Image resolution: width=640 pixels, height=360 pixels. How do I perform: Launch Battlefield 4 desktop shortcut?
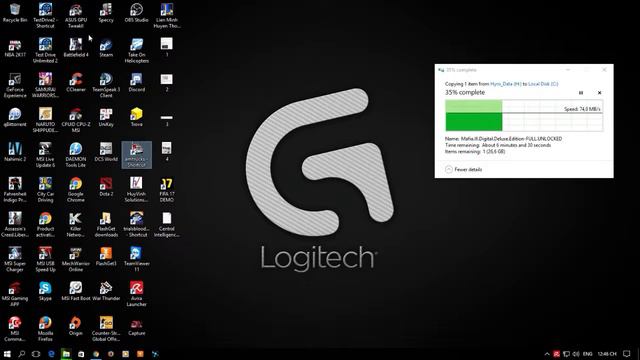(x=76, y=48)
